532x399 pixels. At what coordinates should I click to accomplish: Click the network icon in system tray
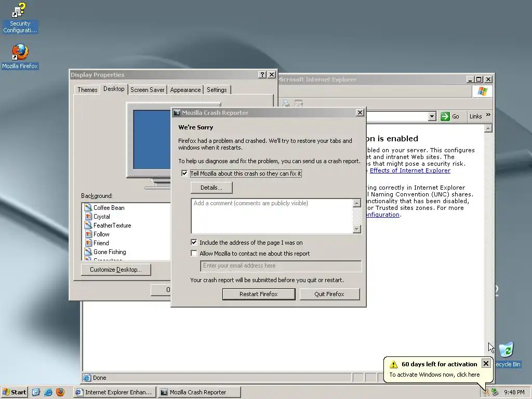click(495, 392)
